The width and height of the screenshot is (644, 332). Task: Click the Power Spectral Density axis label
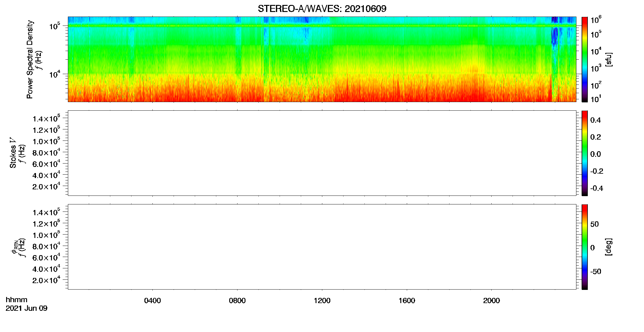point(29,59)
